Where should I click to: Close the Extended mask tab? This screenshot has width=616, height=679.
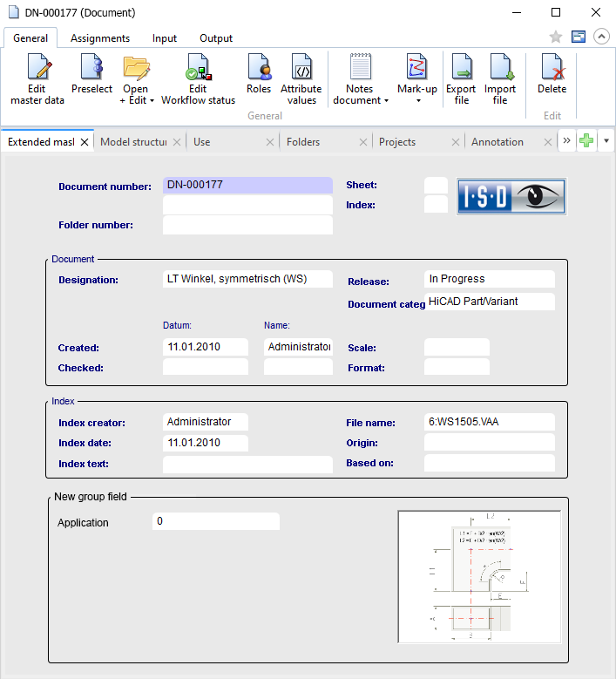(x=85, y=142)
